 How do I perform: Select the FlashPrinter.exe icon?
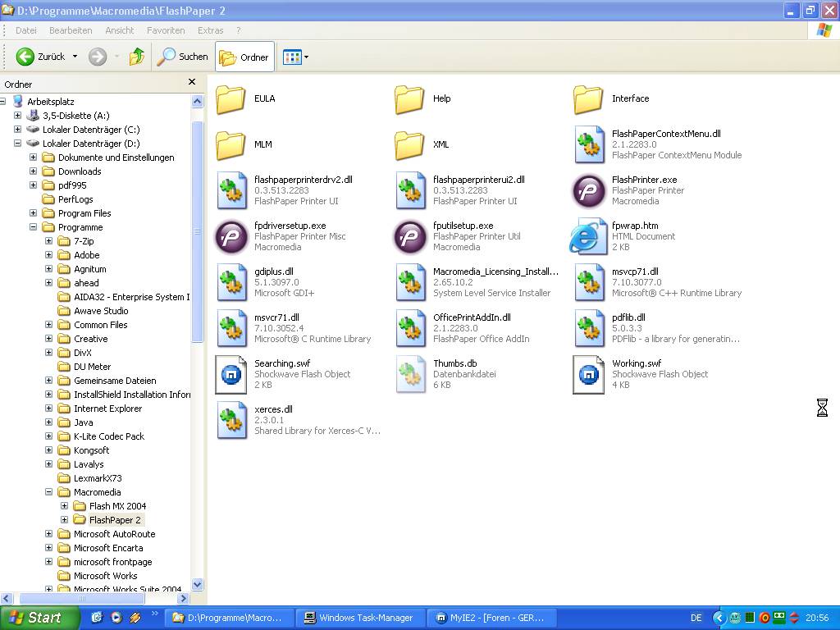589,191
